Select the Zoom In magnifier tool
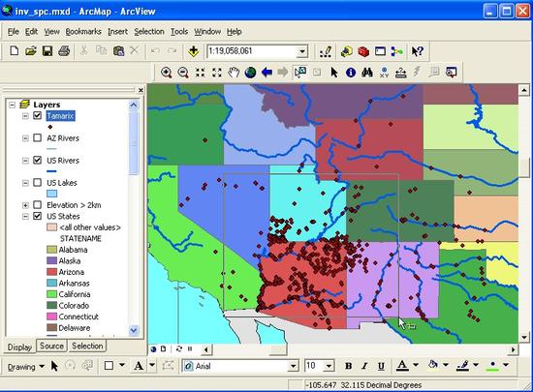This screenshot has width=533, height=392. (167, 73)
